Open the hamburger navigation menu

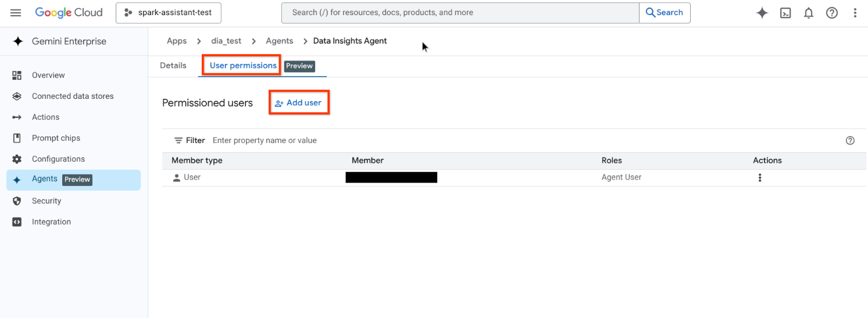[16, 13]
